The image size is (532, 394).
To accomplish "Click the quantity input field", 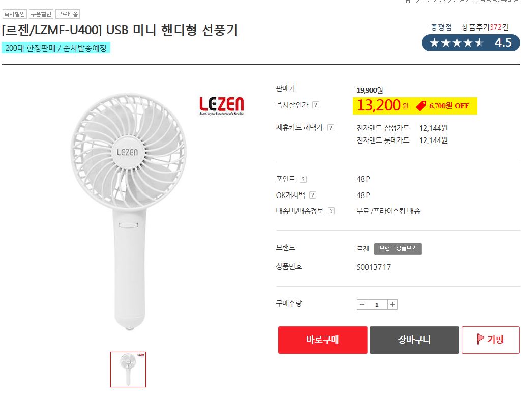I will pos(377,305).
